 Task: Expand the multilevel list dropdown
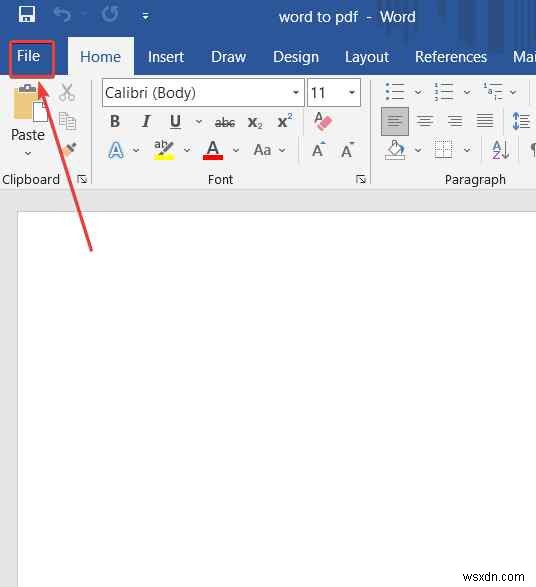[513, 92]
